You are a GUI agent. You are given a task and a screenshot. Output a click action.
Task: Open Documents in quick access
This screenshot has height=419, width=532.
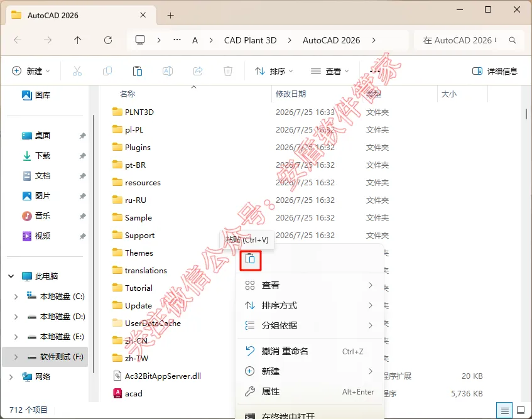(36, 175)
